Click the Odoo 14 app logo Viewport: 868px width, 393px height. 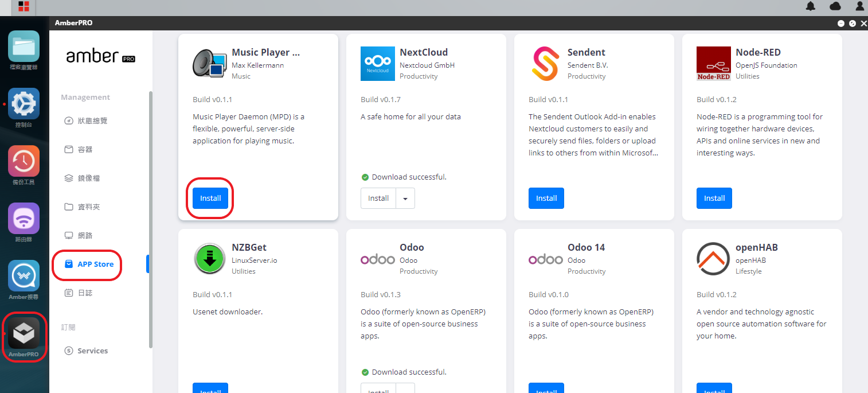coord(546,259)
